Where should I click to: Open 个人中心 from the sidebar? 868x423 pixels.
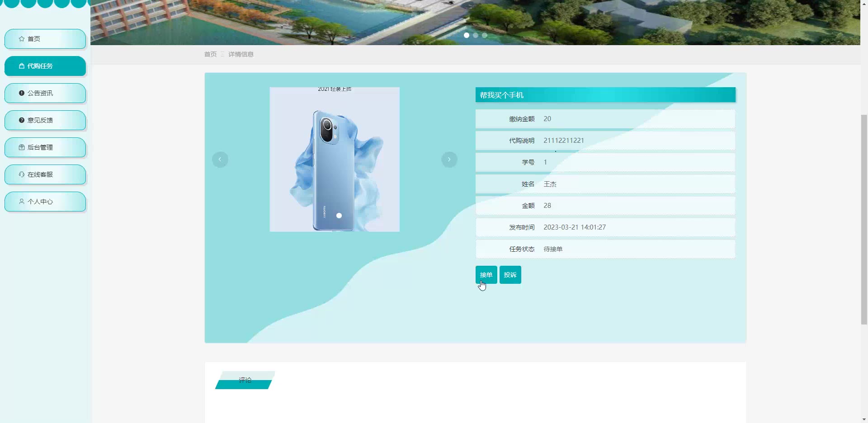pos(45,202)
